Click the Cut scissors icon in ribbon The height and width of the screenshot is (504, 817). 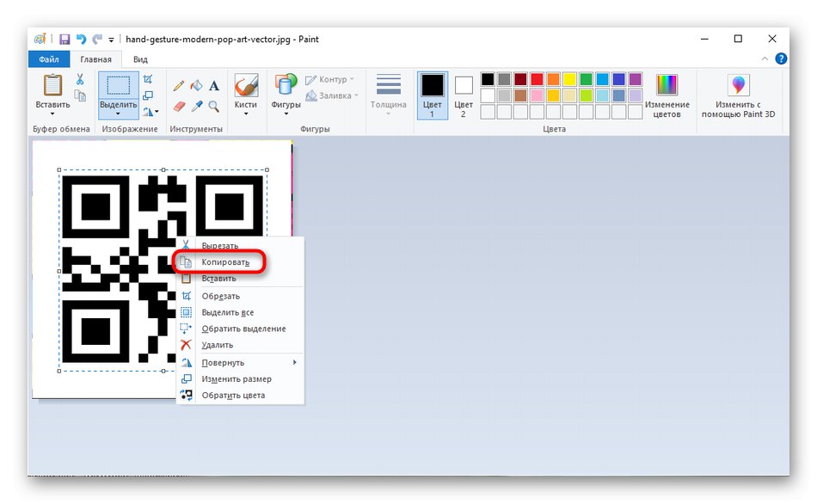[80, 79]
